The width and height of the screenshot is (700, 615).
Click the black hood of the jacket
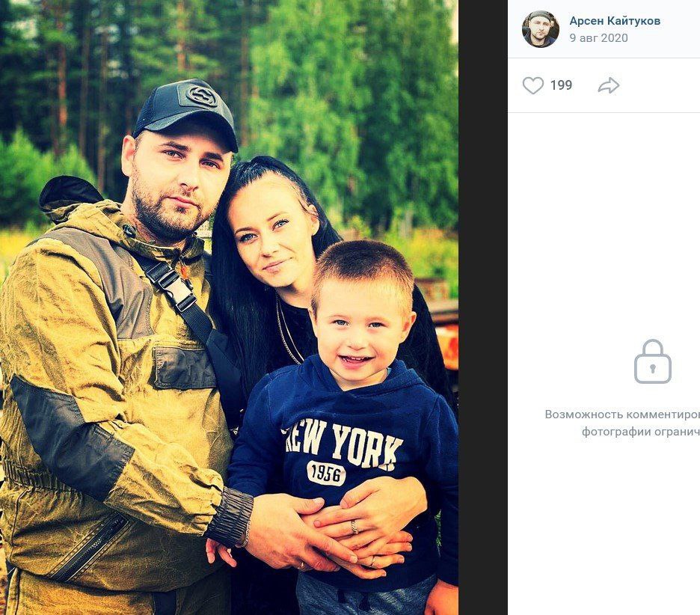click(x=70, y=191)
